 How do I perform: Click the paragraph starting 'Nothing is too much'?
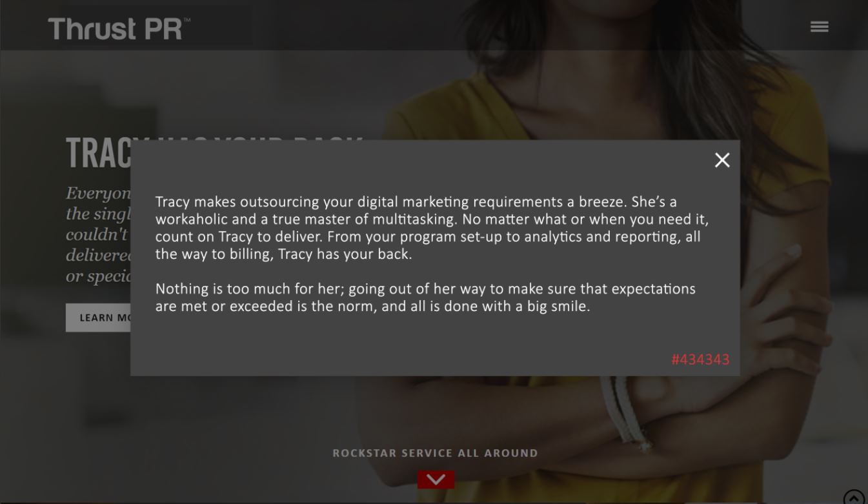[x=425, y=297]
